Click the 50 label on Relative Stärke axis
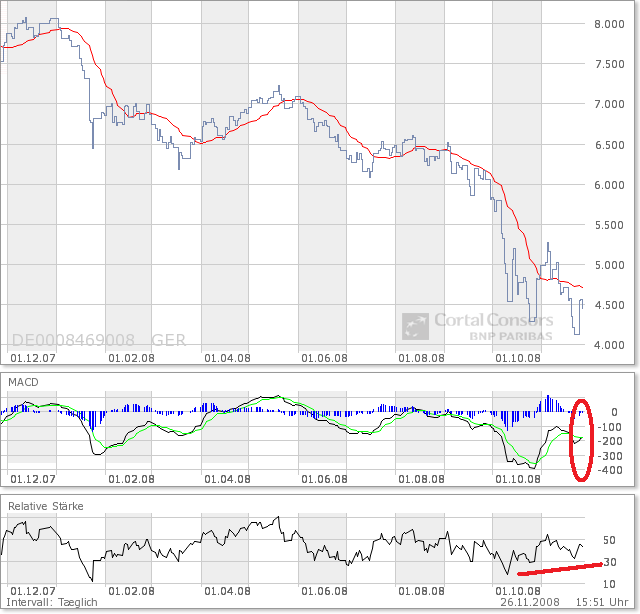Viewport: 640px width, 614px height. pyautogui.click(x=609, y=540)
